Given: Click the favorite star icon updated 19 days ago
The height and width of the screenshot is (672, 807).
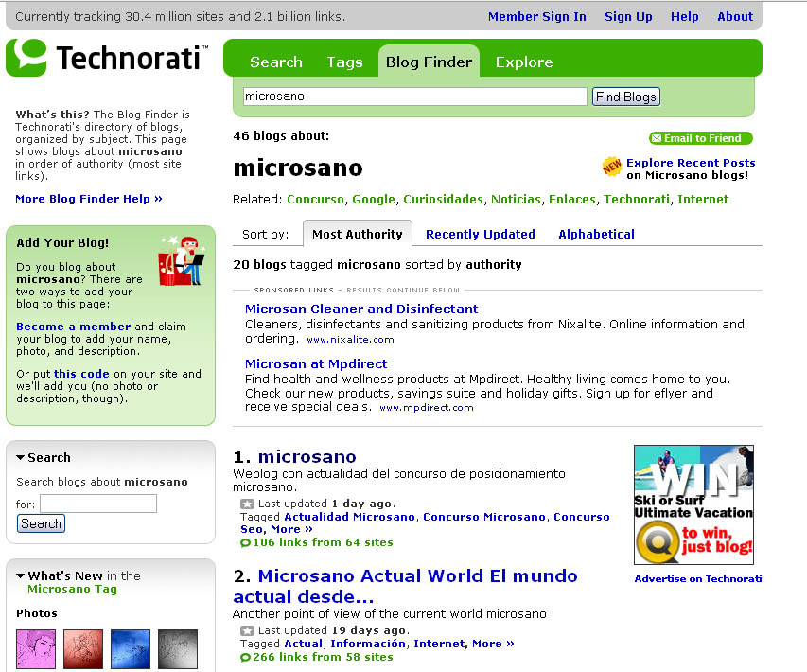Looking at the screenshot, I should tap(247, 630).
